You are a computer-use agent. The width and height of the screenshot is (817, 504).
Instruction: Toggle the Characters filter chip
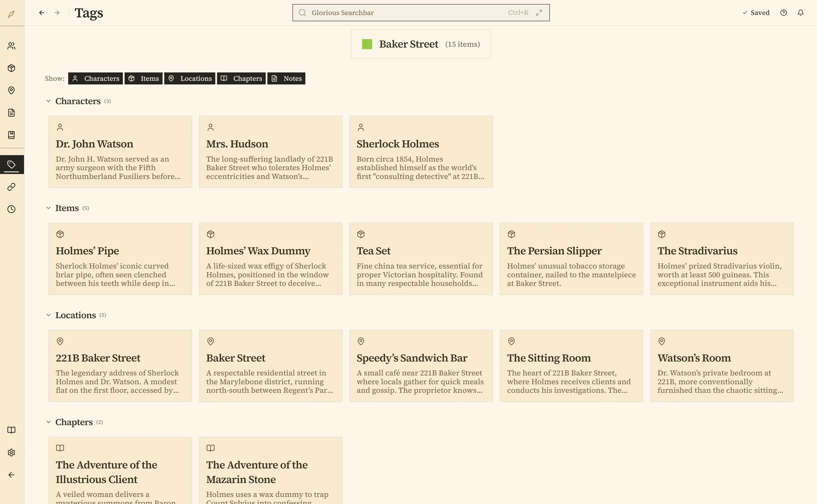(x=95, y=78)
